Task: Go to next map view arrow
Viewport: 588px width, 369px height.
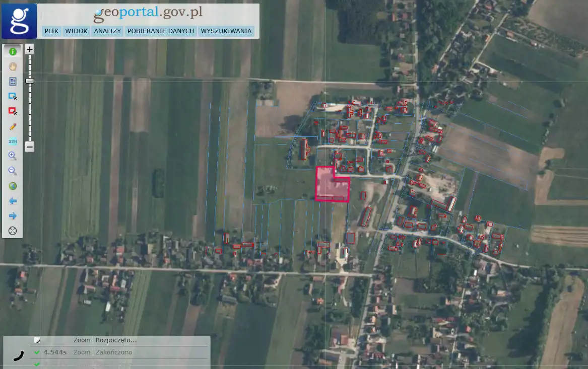Action: pyautogui.click(x=13, y=216)
